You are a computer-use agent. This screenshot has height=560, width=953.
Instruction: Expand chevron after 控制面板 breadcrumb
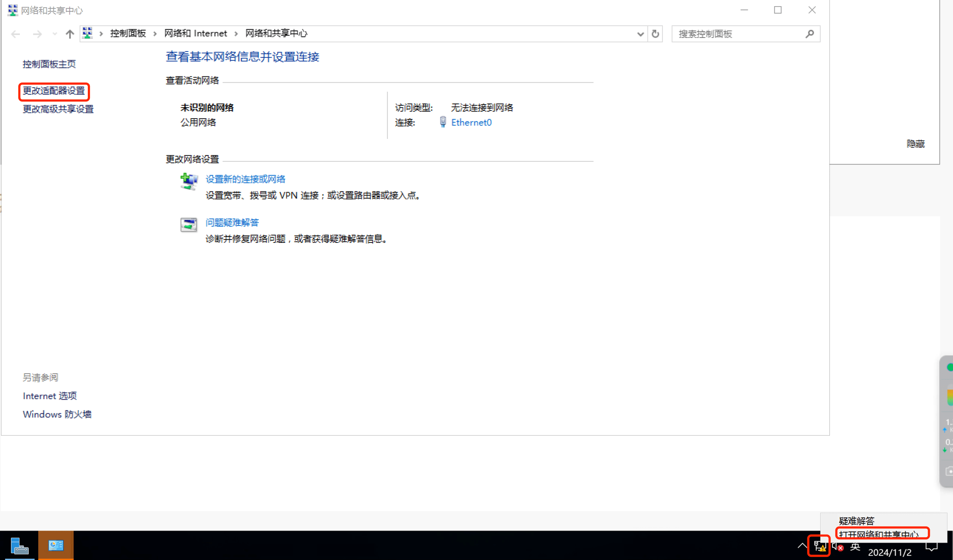point(155,34)
